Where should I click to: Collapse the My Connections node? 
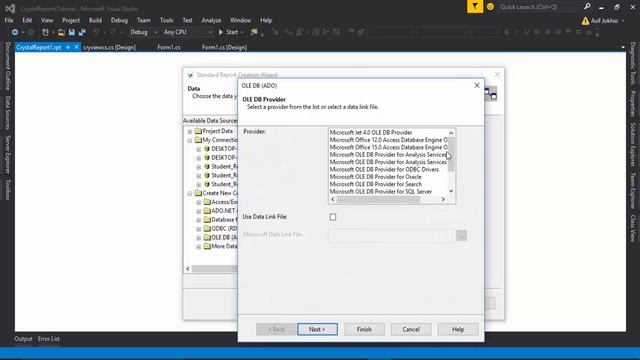pos(190,140)
